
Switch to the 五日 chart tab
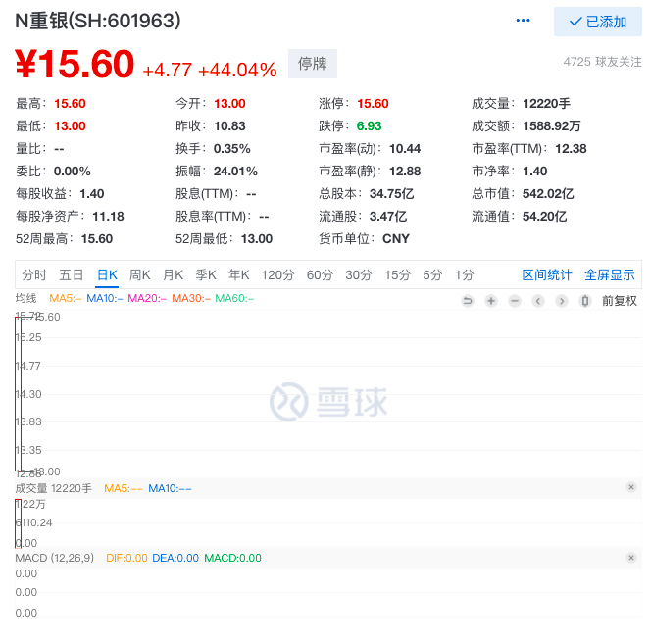[72, 274]
